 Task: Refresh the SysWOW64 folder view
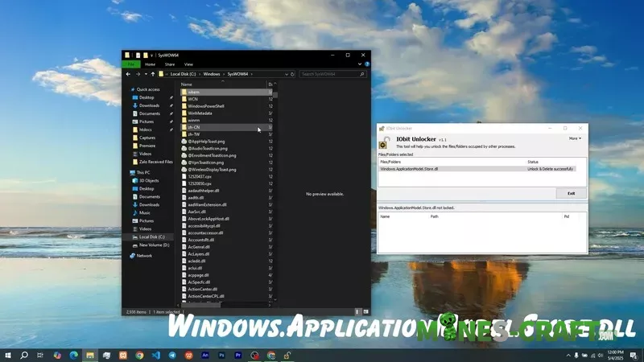293,74
